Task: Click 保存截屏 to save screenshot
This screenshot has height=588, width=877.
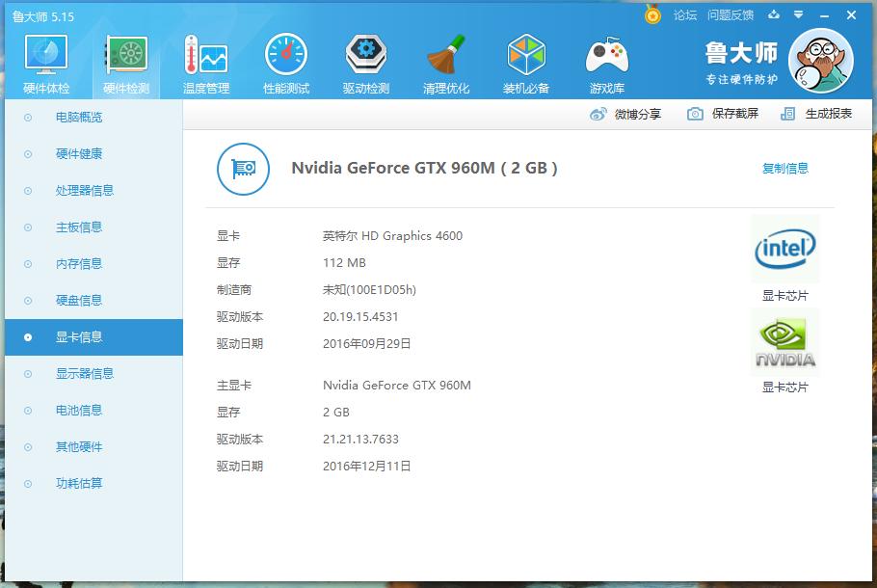Action: [x=724, y=114]
